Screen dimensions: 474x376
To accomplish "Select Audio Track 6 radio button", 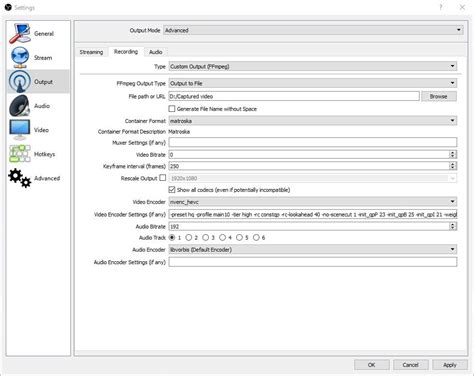I will (256, 238).
